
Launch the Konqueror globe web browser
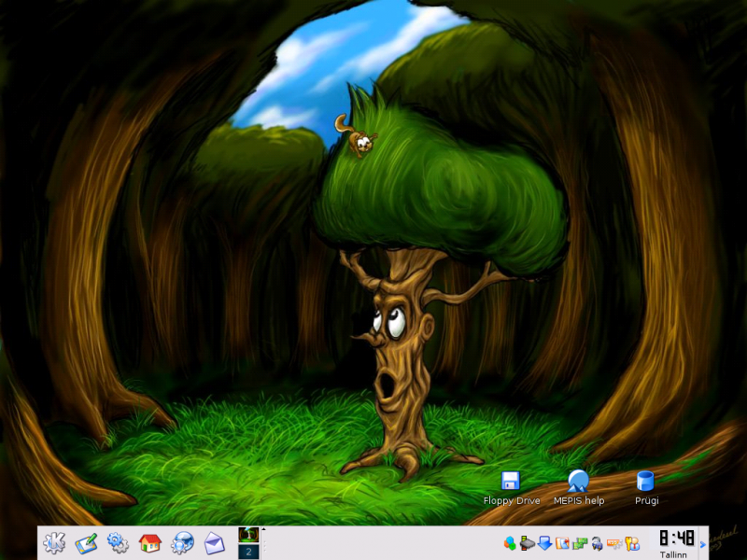(182, 543)
